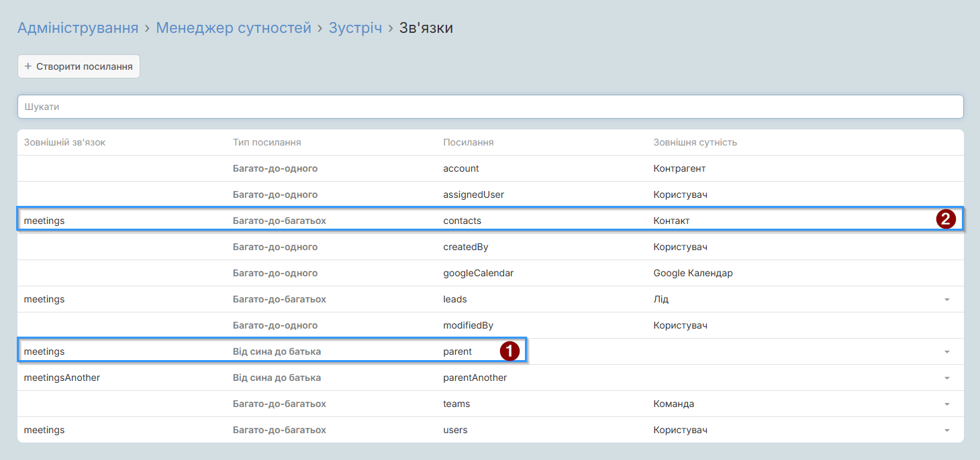Viewport: 980px width, 460px height.
Task: Select the assignedUser link name
Action: click(x=473, y=194)
